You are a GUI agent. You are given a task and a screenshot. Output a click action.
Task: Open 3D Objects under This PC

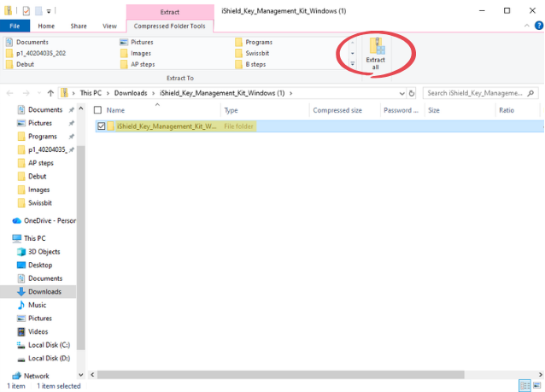tap(44, 252)
